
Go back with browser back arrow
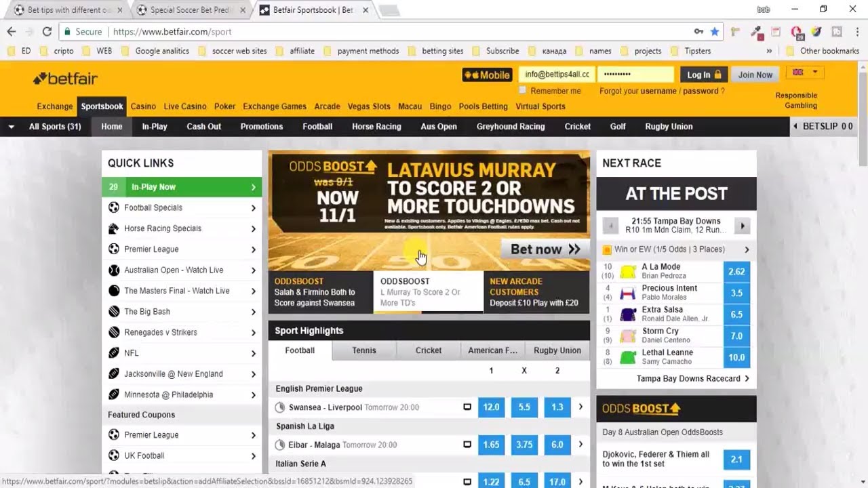pyautogui.click(x=12, y=31)
